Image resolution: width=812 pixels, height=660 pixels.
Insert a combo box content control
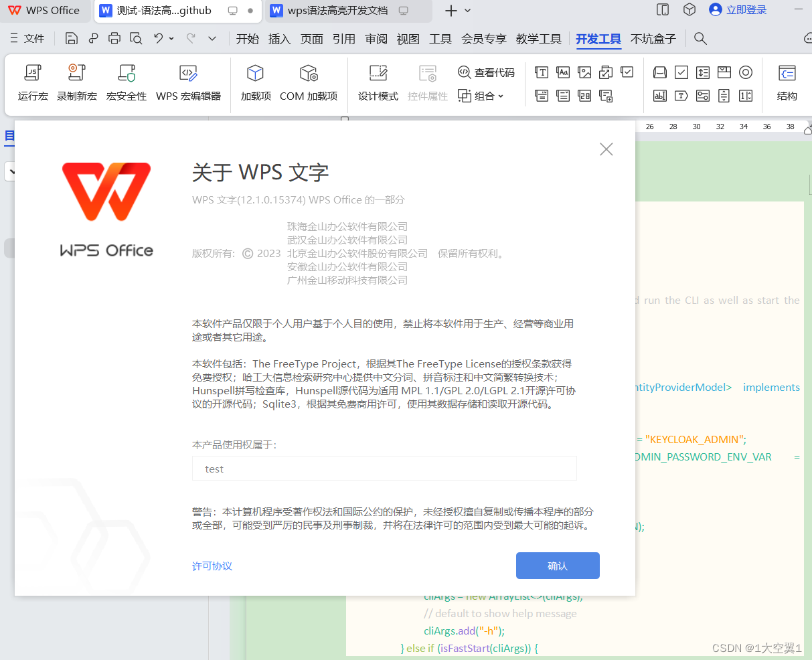click(542, 96)
